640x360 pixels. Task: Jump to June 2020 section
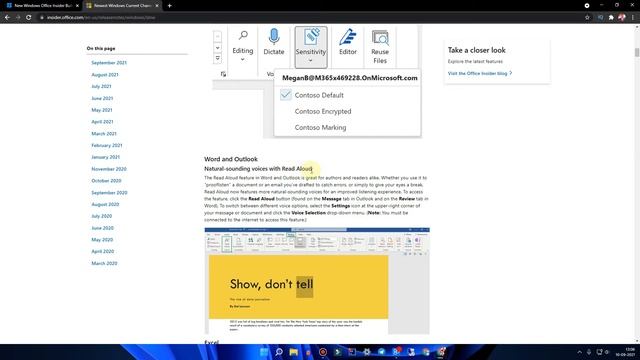pyautogui.click(x=102, y=228)
